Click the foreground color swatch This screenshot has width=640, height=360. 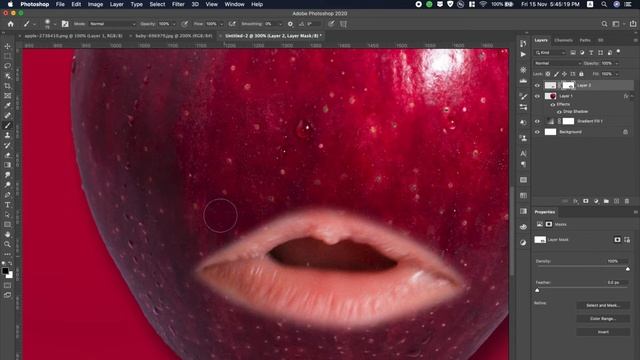pos(5,271)
